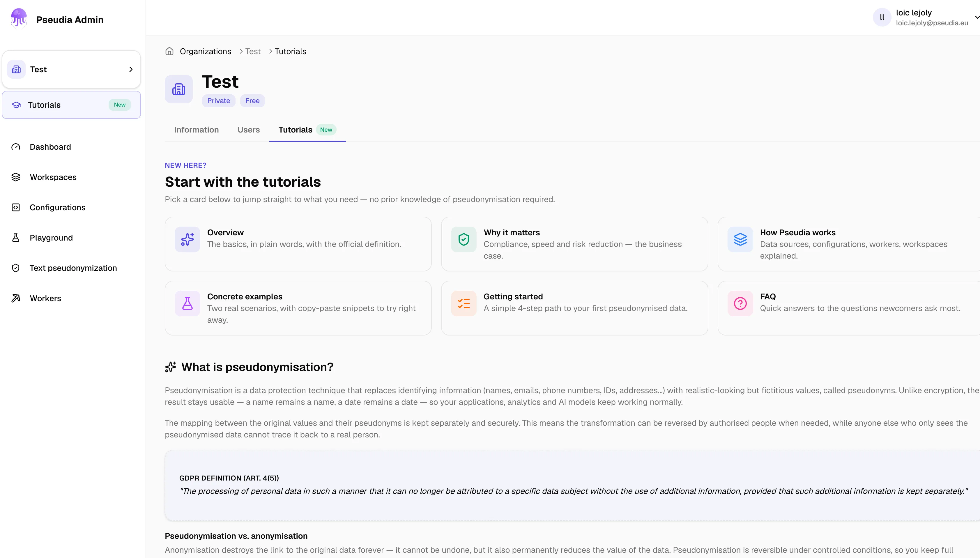Click the Tutorials graduation cap icon
The width and height of the screenshot is (980, 558).
[17, 105]
